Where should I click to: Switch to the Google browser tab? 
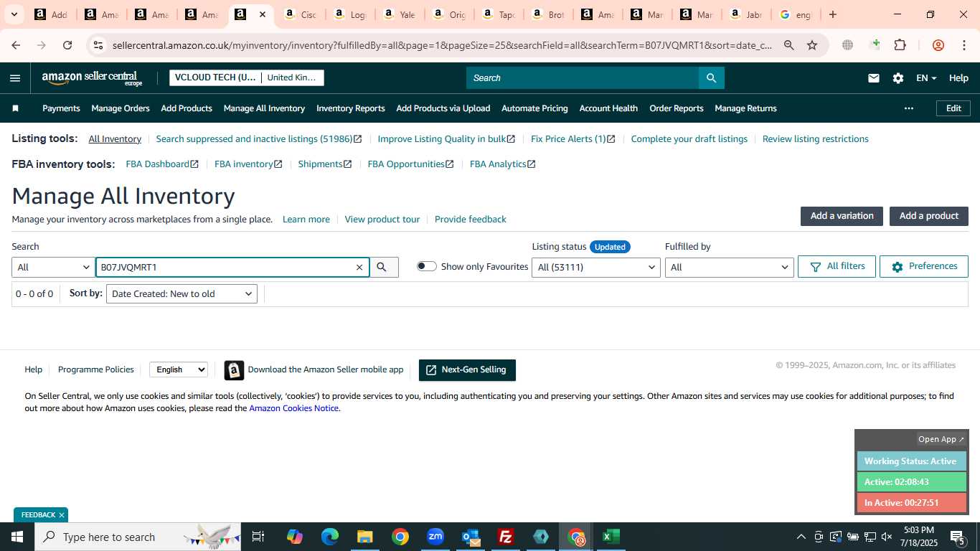pos(794,14)
